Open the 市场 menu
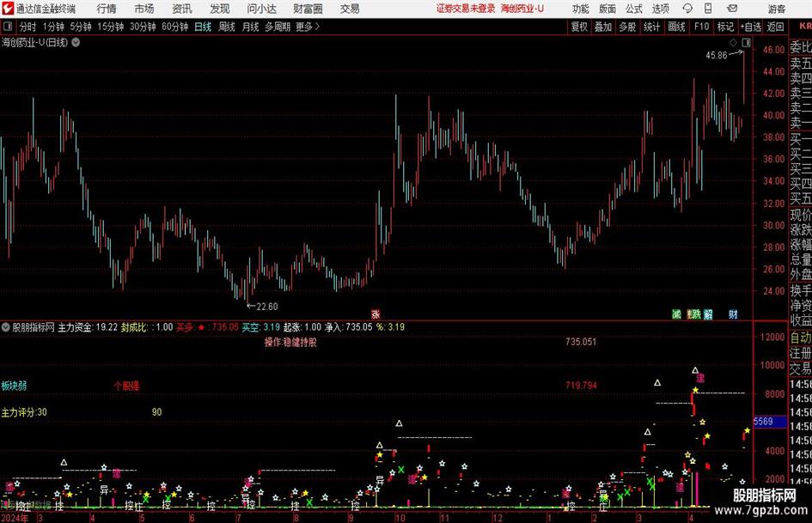This screenshot has width=812, height=523. click(144, 9)
